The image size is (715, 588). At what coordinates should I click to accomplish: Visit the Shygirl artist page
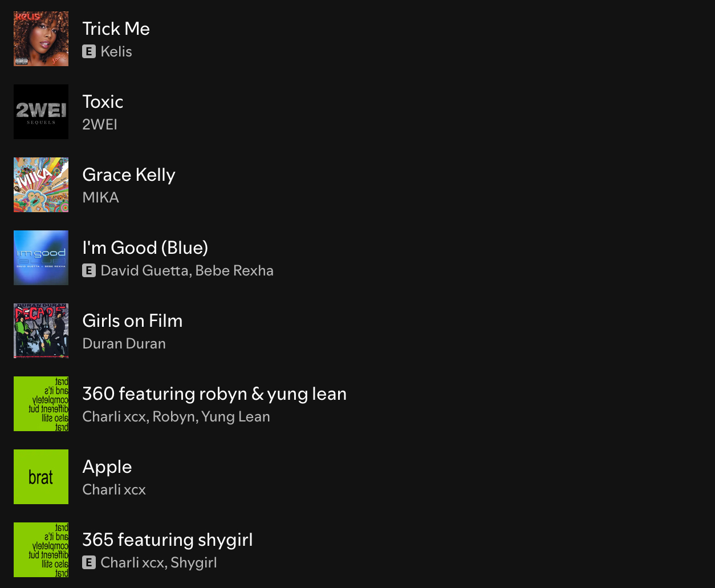point(194,562)
